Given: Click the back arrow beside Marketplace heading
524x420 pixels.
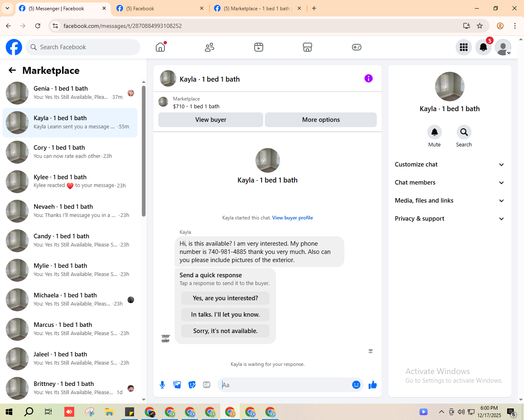Looking at the screenshot, I should pos(12,71).
